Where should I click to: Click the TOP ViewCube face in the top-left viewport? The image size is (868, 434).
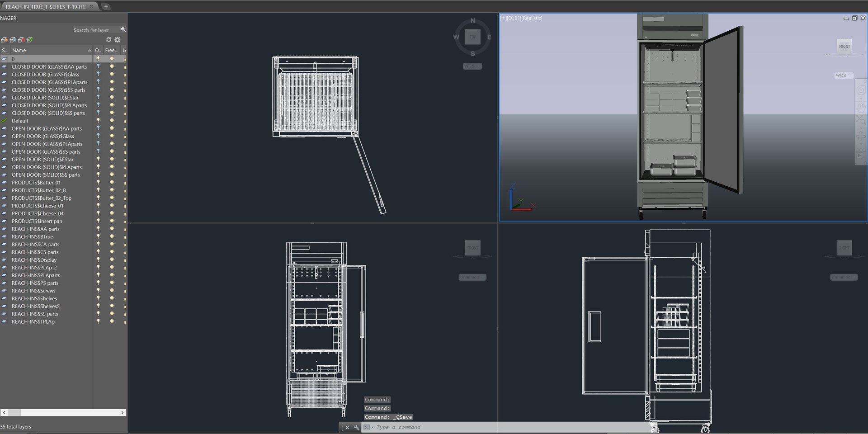point(472,37)
